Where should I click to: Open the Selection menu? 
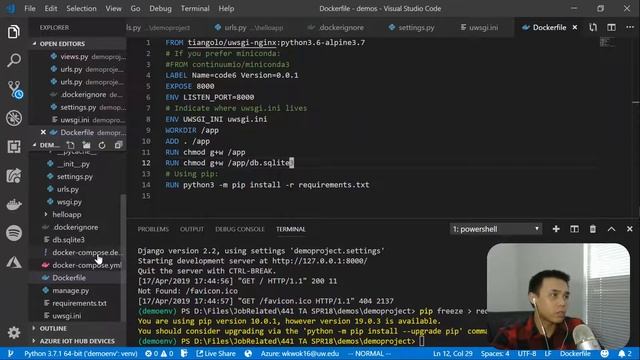tap(81, 9)
